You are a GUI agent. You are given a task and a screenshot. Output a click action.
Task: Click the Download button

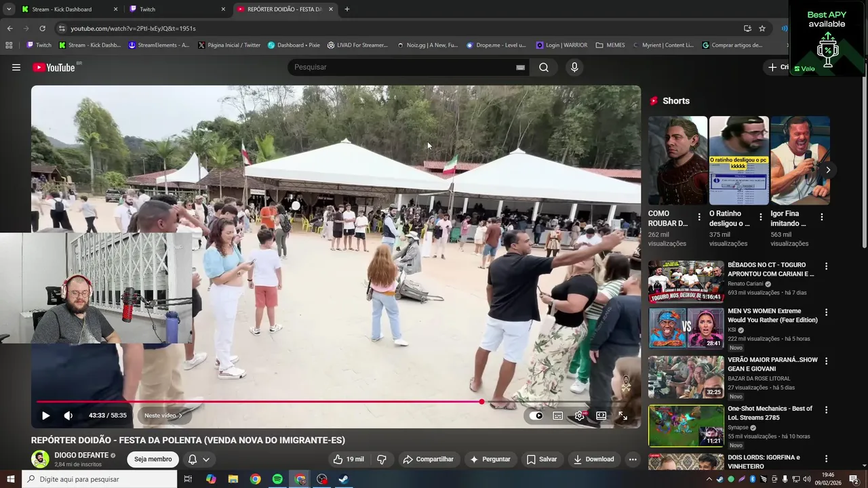tap(593, 459)
